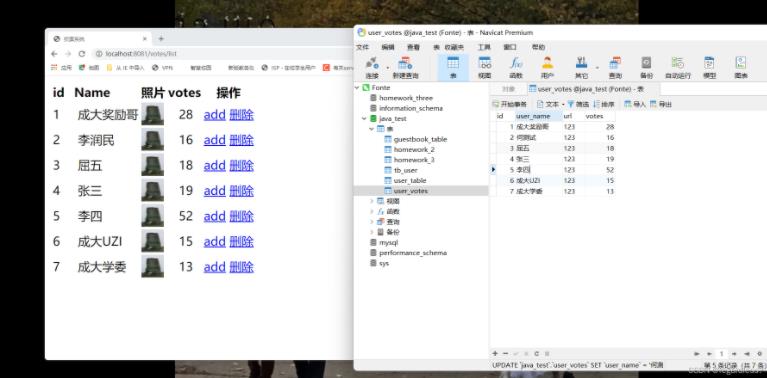Switch to the 对象 (Objects) tab
Image resolution: width=767 pixels, height=378 pixels.
coord(509,89)
